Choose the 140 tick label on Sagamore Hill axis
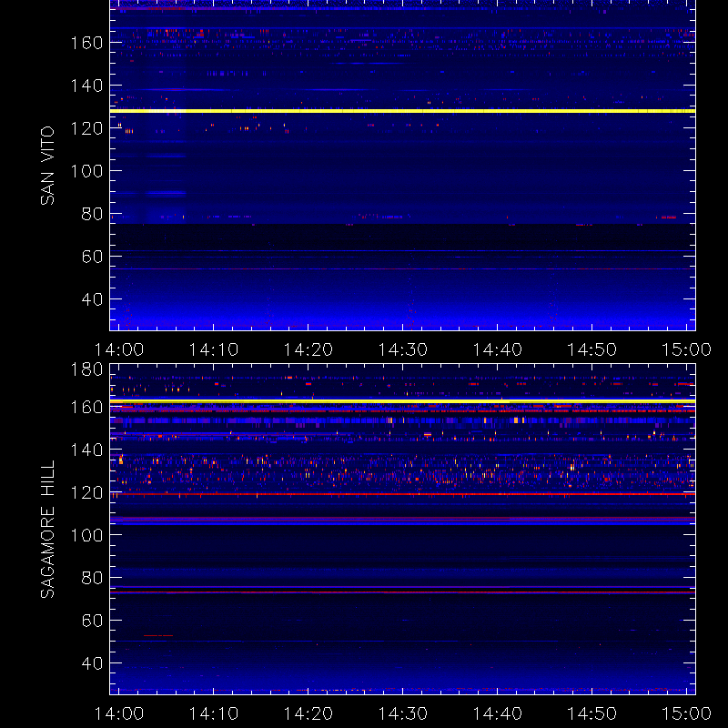 86,450
